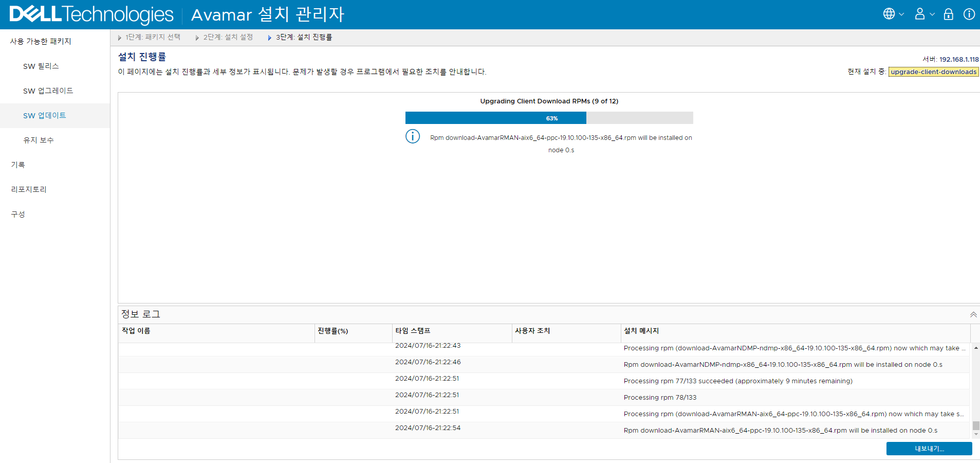
Task: Click the lock icon in header
Action: click(949, 14)
